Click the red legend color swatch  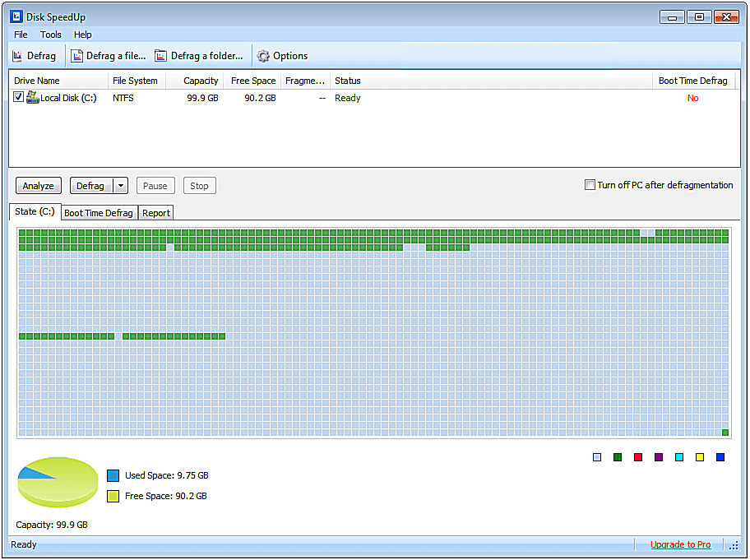point(638,457)
